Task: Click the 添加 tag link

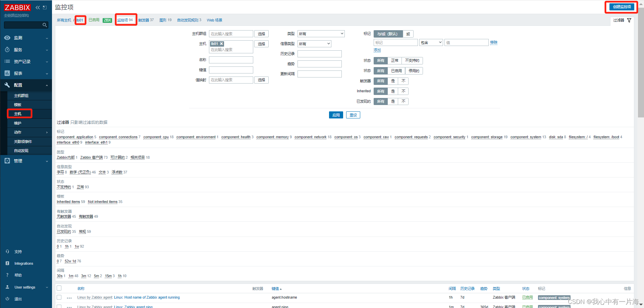Action: click(x=377, y=50)
